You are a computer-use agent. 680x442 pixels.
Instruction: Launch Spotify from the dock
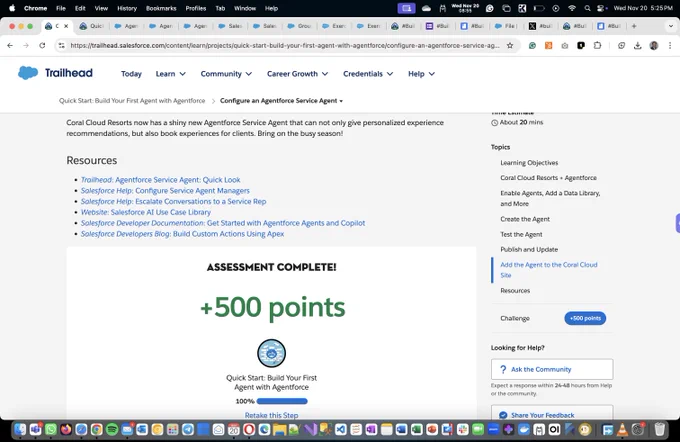pos(112,429)
